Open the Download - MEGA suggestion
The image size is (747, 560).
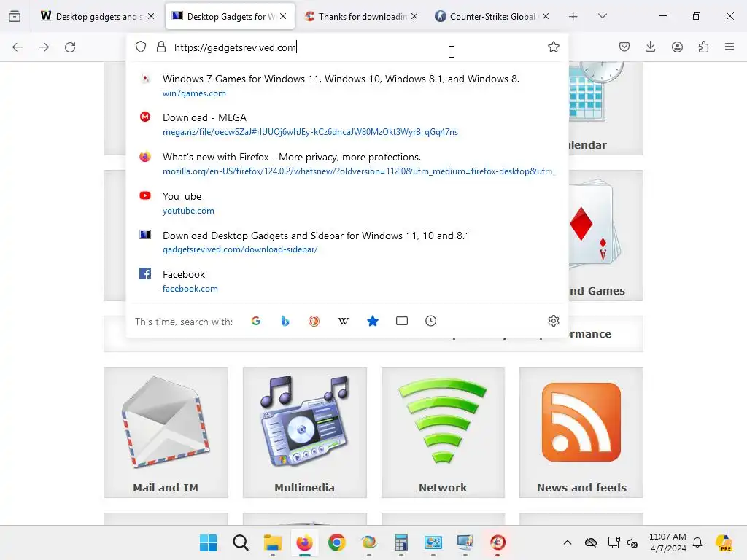pyautogui.click(x=347, y=124)
